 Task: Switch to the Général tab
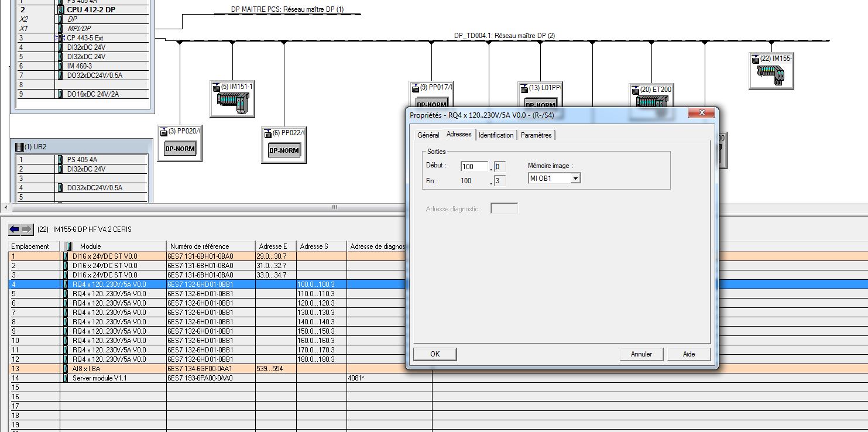point(428,135)
